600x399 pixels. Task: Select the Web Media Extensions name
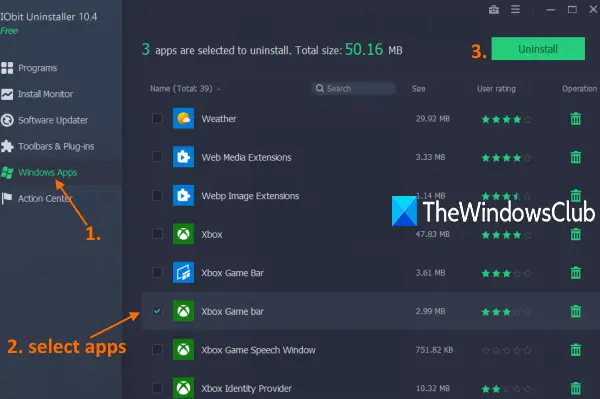pos(246,157)
